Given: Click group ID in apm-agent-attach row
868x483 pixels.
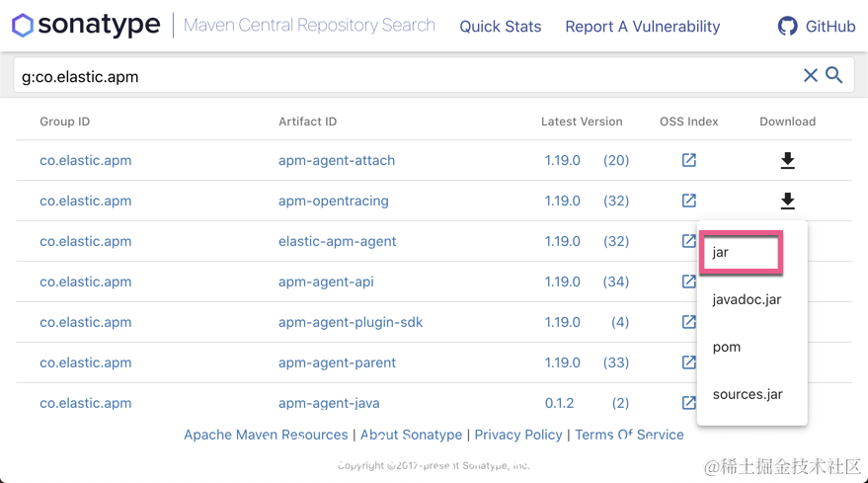Looking at the screenshot, I should [x=86, y=160].
